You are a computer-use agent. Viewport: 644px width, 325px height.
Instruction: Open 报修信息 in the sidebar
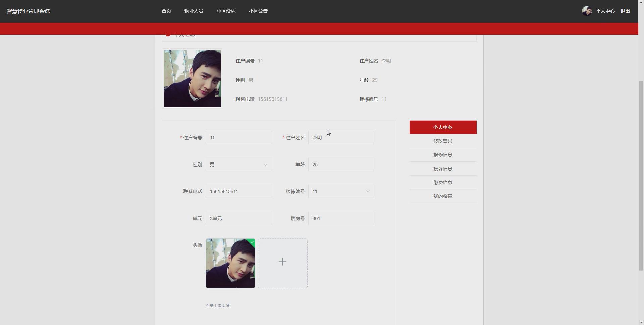443,155
